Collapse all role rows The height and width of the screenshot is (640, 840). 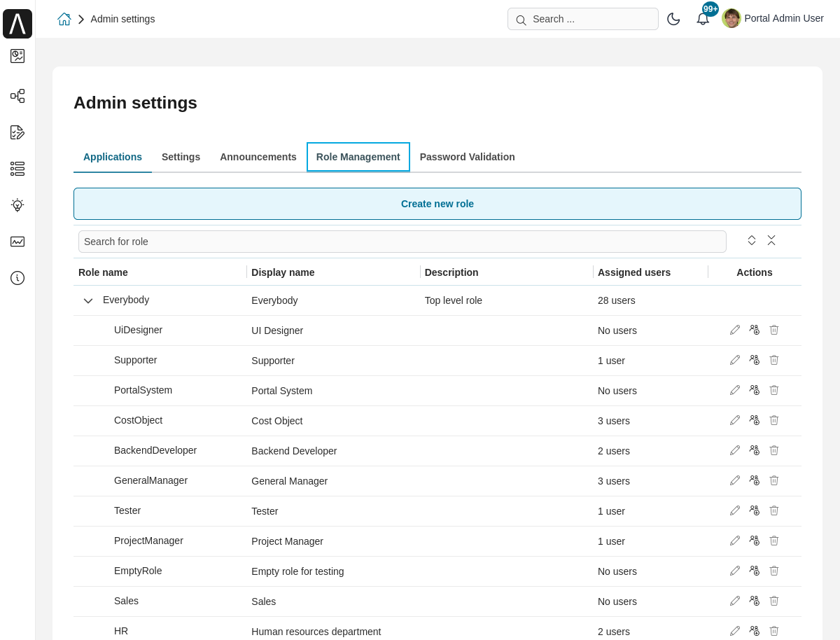pyautogui.click(x=771, y=240)
